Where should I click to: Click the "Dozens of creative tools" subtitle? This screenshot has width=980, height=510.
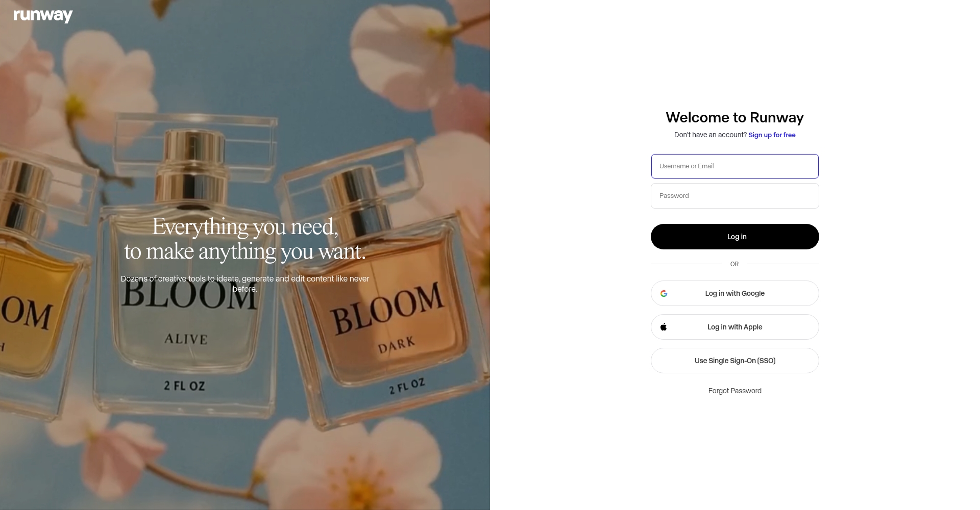(x=245, y=284)
